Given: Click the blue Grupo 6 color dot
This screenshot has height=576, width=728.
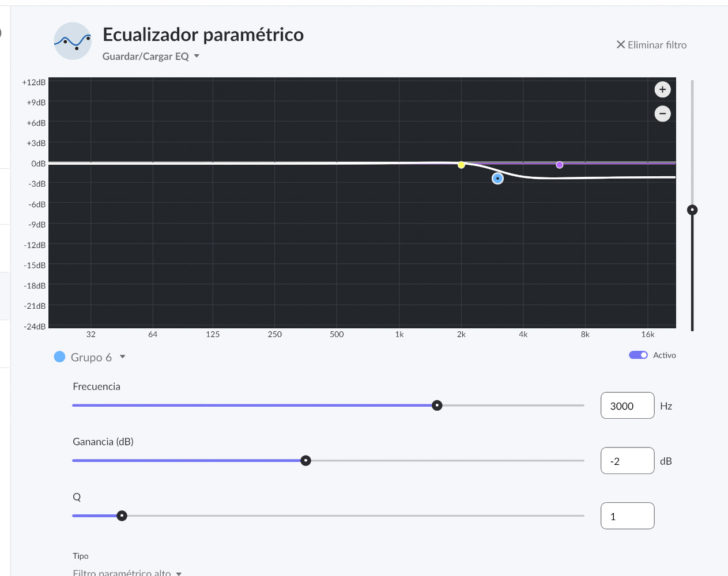Looking at the screenshot, I should pyautogui.click(x=59, y=357).
